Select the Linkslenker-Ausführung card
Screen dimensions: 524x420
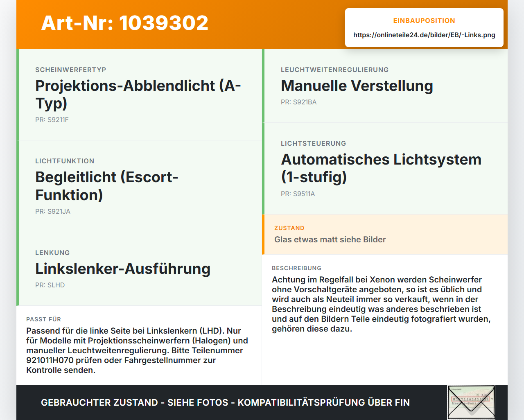[x=139, y=269]
